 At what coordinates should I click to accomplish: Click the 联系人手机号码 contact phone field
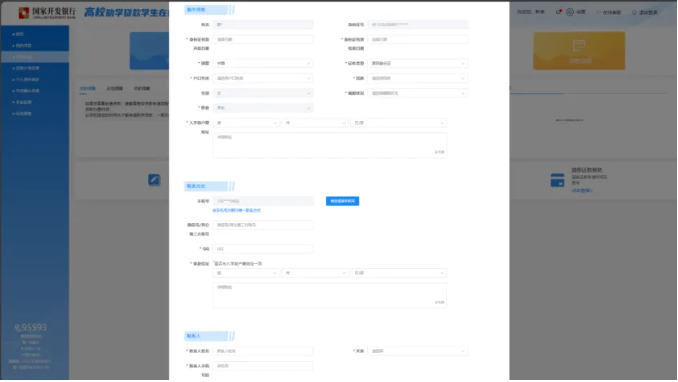click(263, 366)
